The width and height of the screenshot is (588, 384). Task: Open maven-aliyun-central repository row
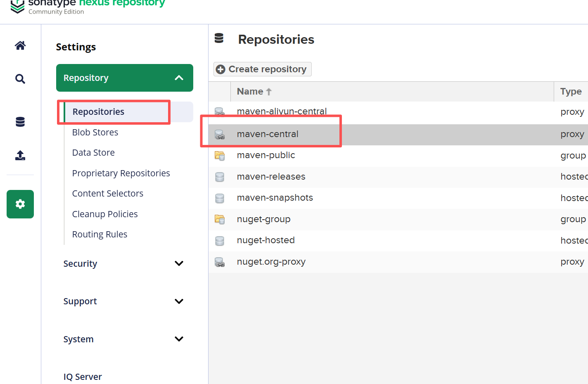click(x=398, y=112)
